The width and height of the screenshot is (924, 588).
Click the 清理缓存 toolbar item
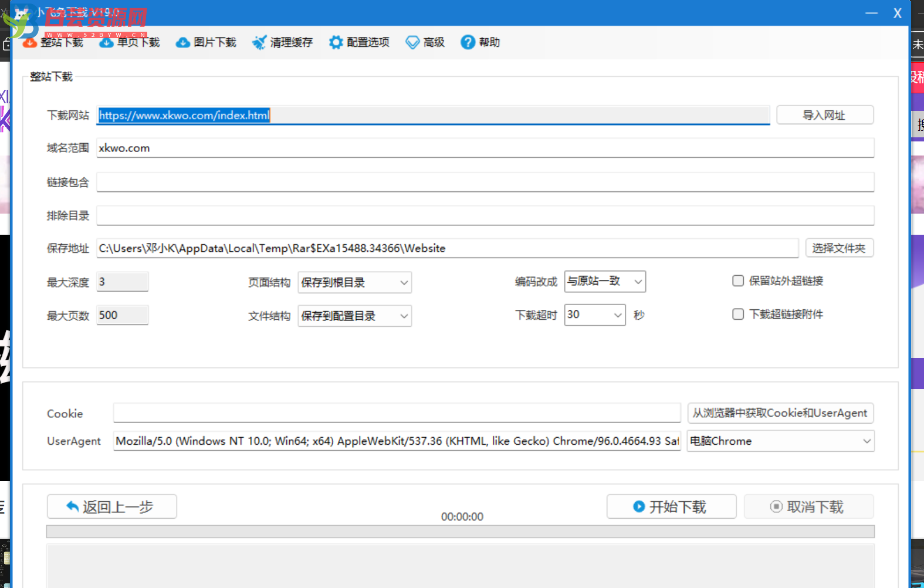coord(283,42)
